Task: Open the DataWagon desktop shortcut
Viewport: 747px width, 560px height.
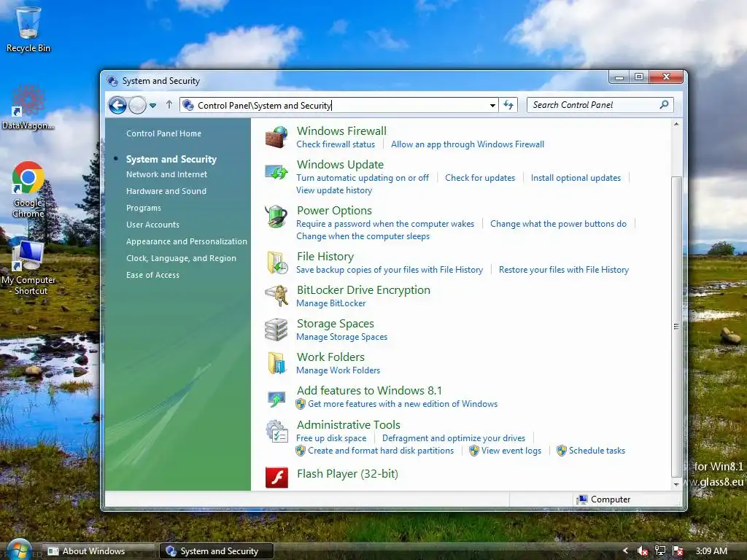Action: click(28, 108)
